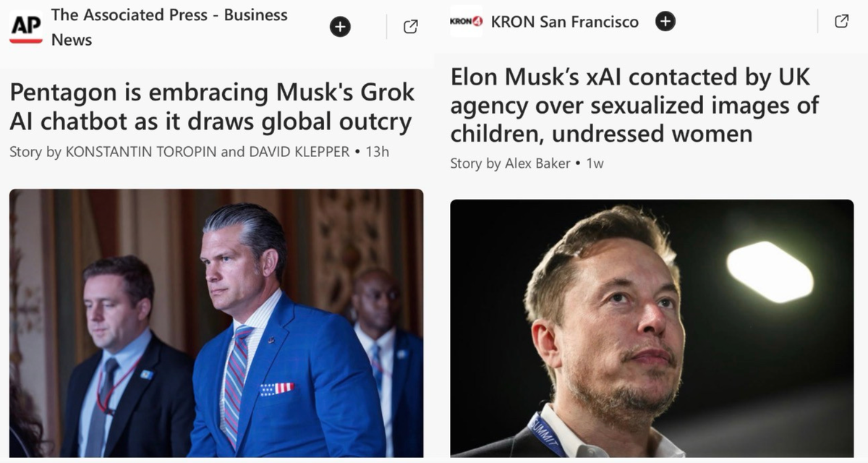The width and height of the screenshot is (868, 463).
Task: View the KRON story photo thumbnail
Action: 651,328
